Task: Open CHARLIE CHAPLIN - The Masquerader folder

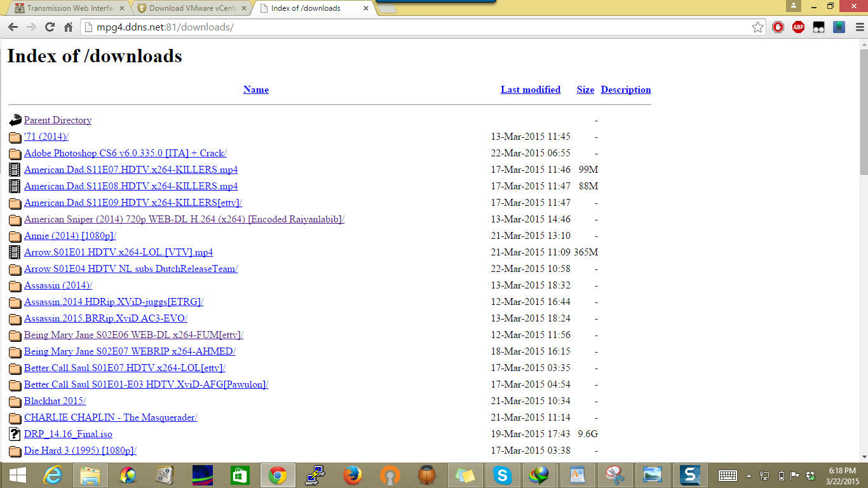Action: point(111,417)
